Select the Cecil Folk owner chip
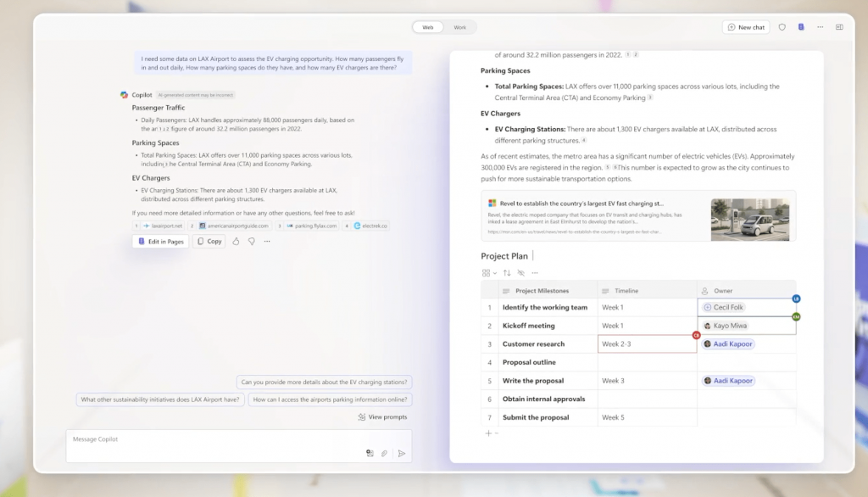Viewport: 868px width, 497px height. tap(724, 307)
